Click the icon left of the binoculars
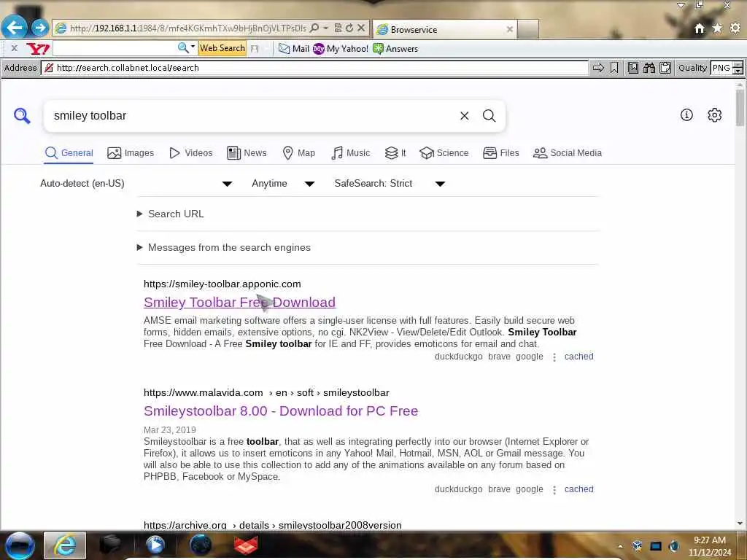This screenshot has width=747, height=560. [632, 68]
